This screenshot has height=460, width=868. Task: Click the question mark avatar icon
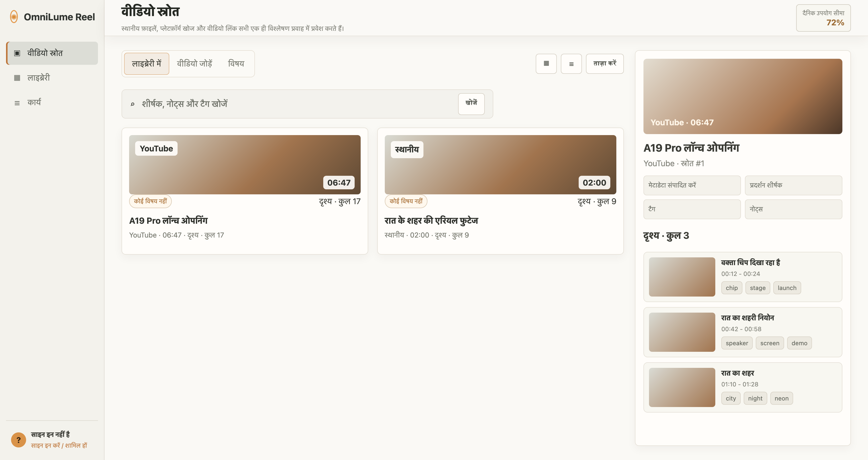[19, 440]
